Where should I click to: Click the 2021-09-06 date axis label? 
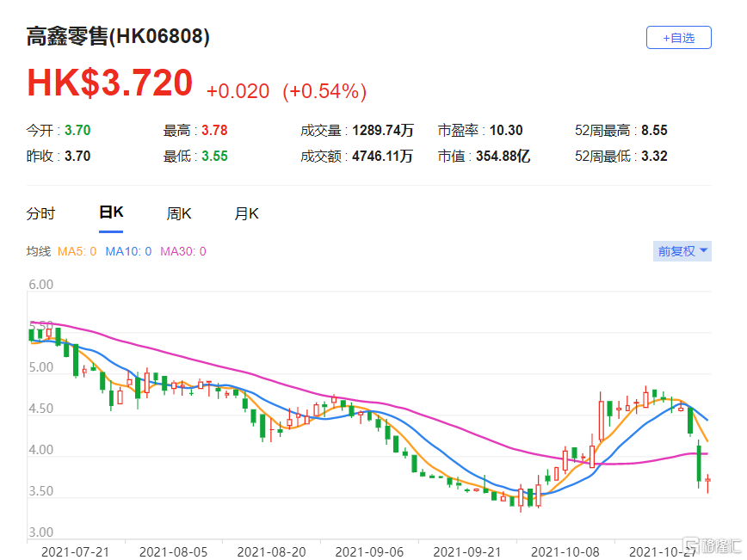pos(369,552)
